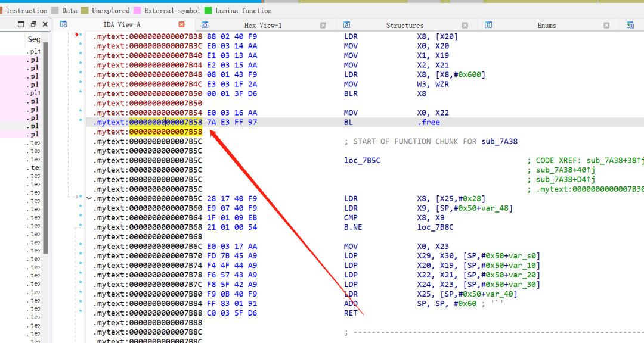
Task: Select the RET mnemonic
Action: pos(351,313)
